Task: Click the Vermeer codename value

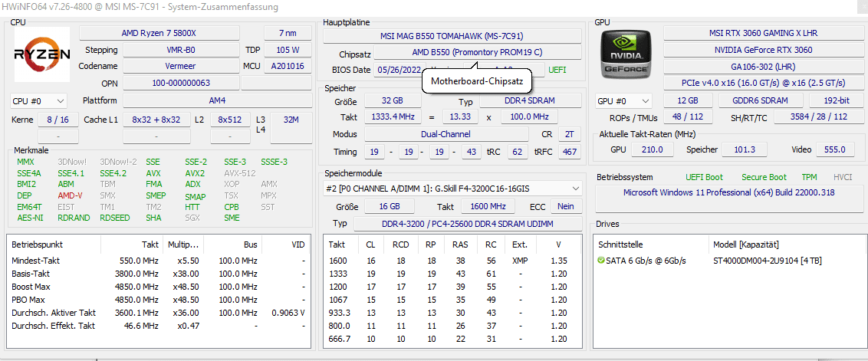Action: 180,67
